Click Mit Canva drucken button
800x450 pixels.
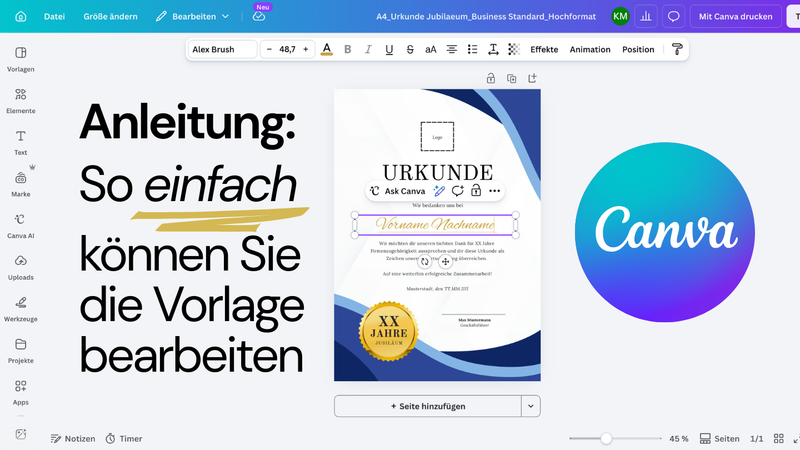point(735,16)
